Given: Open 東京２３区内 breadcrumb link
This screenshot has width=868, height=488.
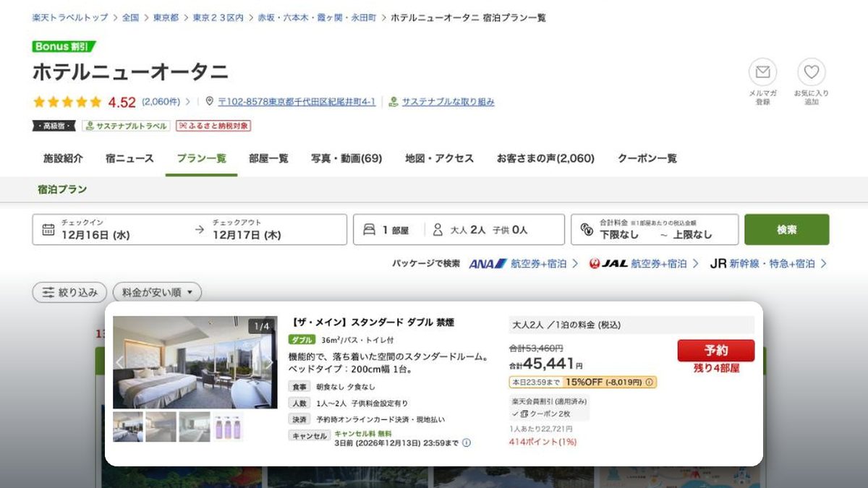Looking at the screenshot, I should tap(218, 17).
